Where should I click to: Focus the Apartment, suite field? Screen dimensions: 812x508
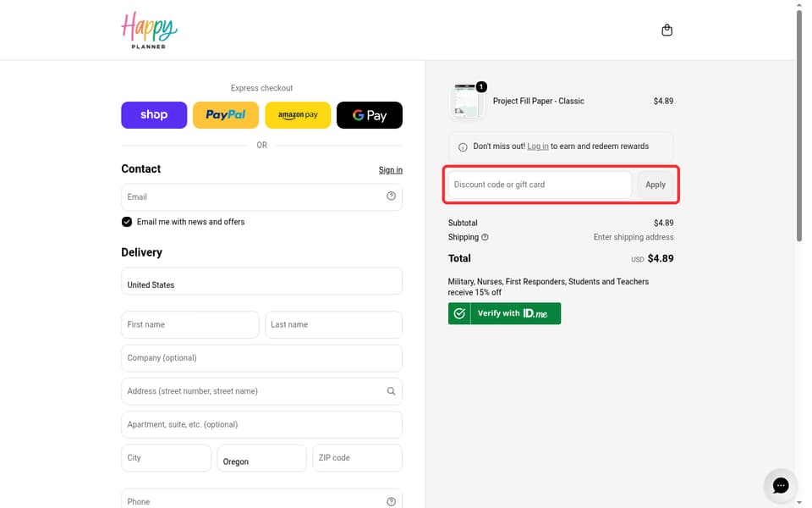(x=261, y=424)
